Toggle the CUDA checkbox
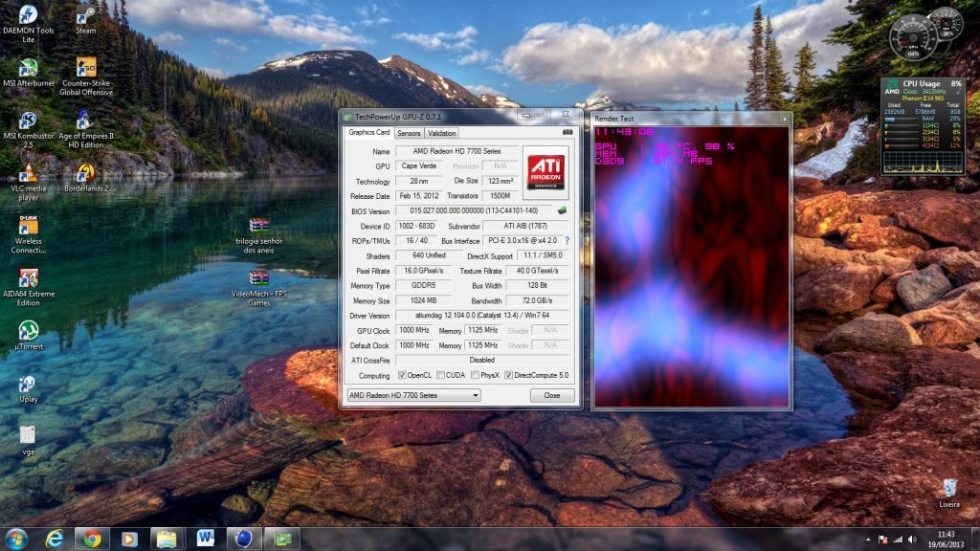The image size is (980, 551). click(x=440, y=375)
